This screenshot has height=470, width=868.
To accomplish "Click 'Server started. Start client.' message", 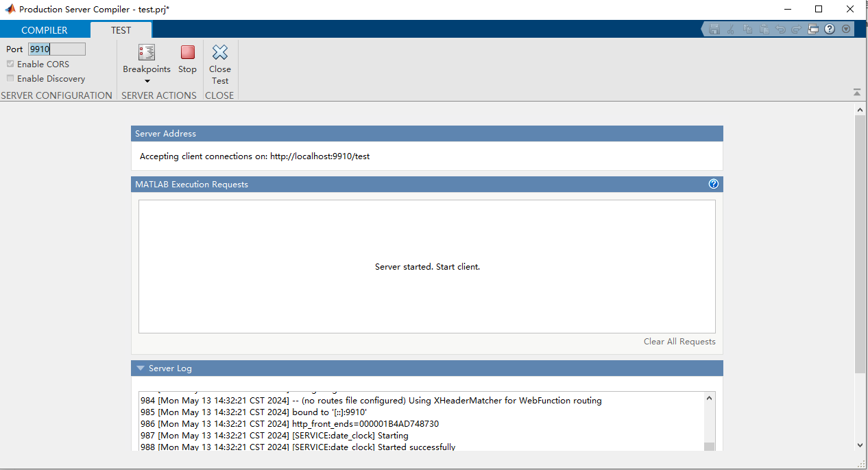I will pyautogui.click(x=427, y=267).
